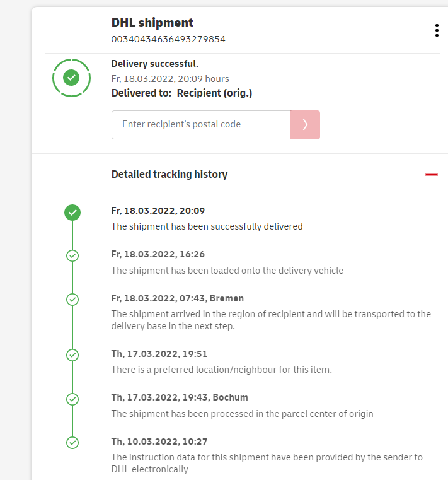Click the filled green checkmark for 20:09 delivery
The image size is (448, 480).
point(72,213)
